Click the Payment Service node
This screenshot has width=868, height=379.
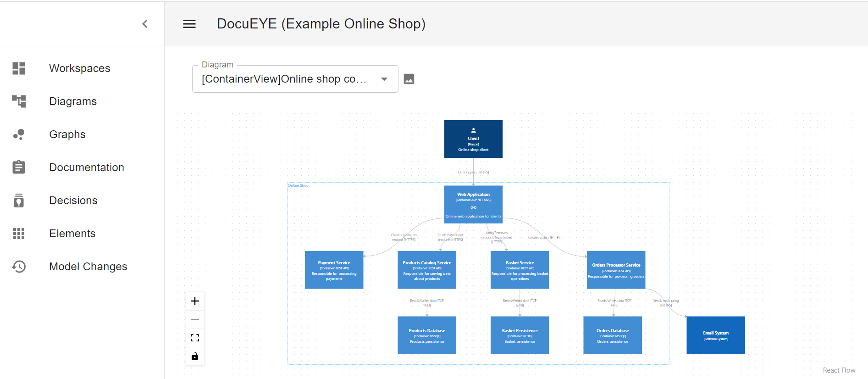[334, 270]
